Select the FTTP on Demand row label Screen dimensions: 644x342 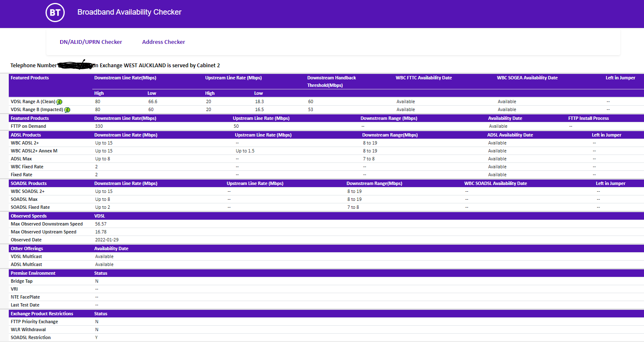[28, 126]
